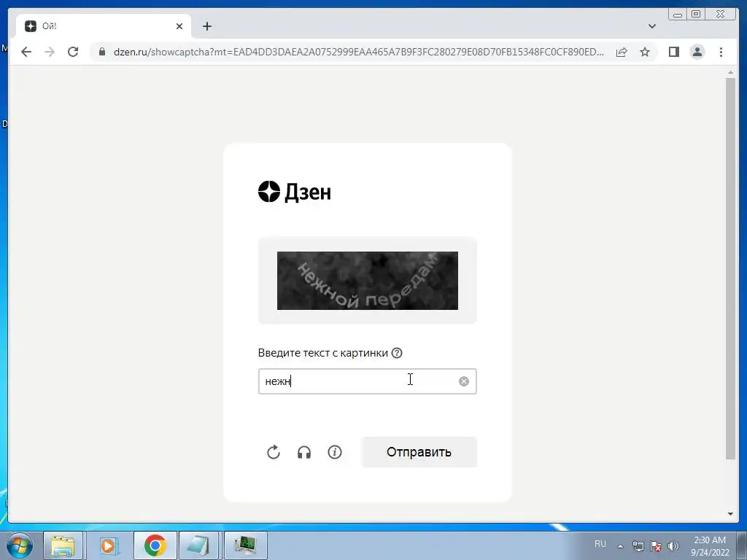The width and height of the screenshot is (747, 560).
Task: Toggle Chrome side panel
Action: click(673, 52)
